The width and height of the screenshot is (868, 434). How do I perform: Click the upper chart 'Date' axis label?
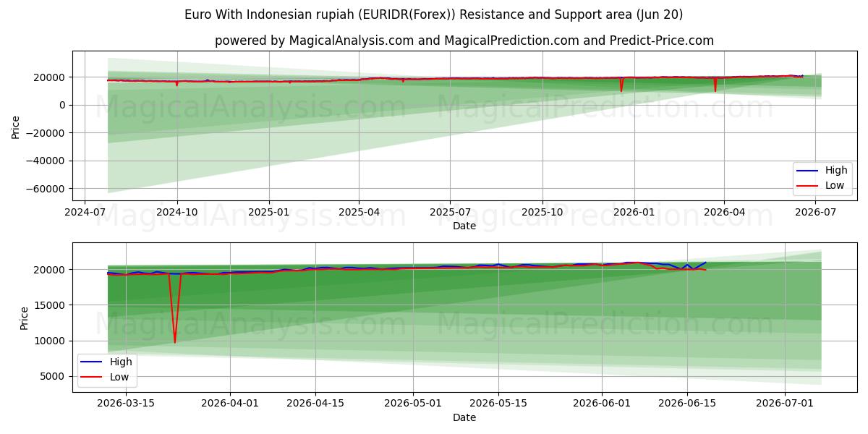[x=464, y=226]
